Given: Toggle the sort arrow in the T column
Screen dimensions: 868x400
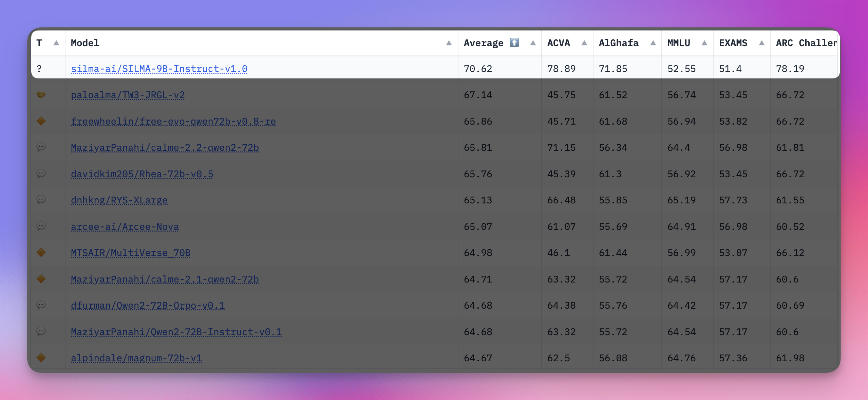Looking at the screenshot, I should 57,43.
